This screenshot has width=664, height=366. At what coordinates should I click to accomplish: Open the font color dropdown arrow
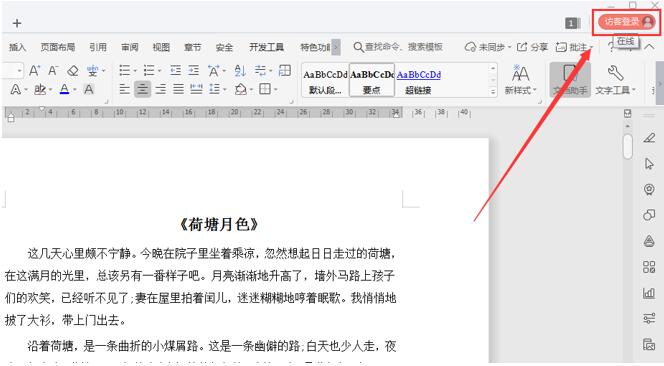point(75,90)
